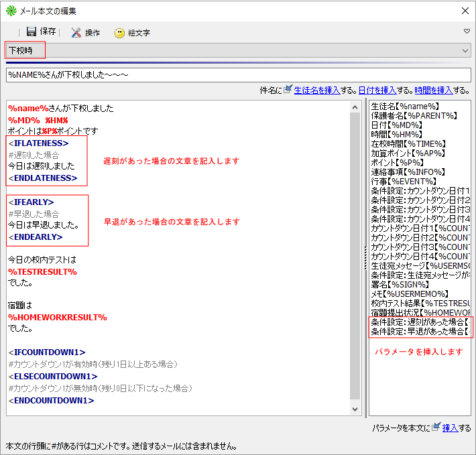Image resolution: width=476 pixels, height=455 pixels.
Task: Click the floppy disk save icon
Action: coord(32,31)
